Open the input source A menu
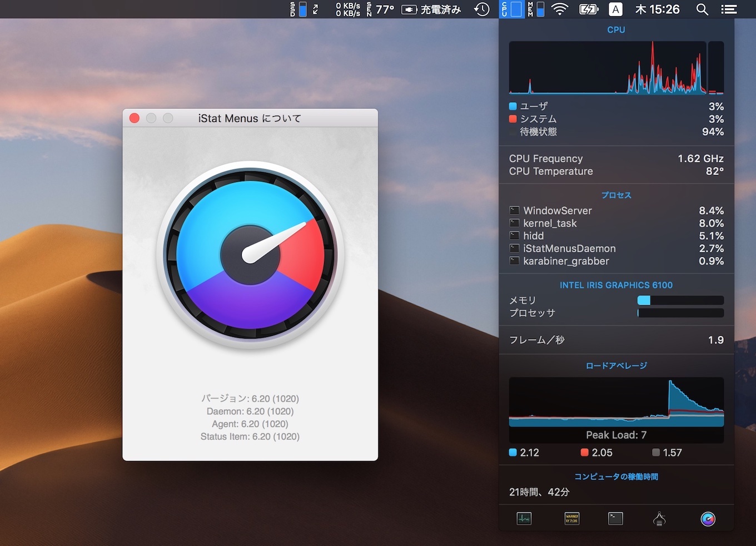This screenshot has width=756, height=546. point(615,9)
